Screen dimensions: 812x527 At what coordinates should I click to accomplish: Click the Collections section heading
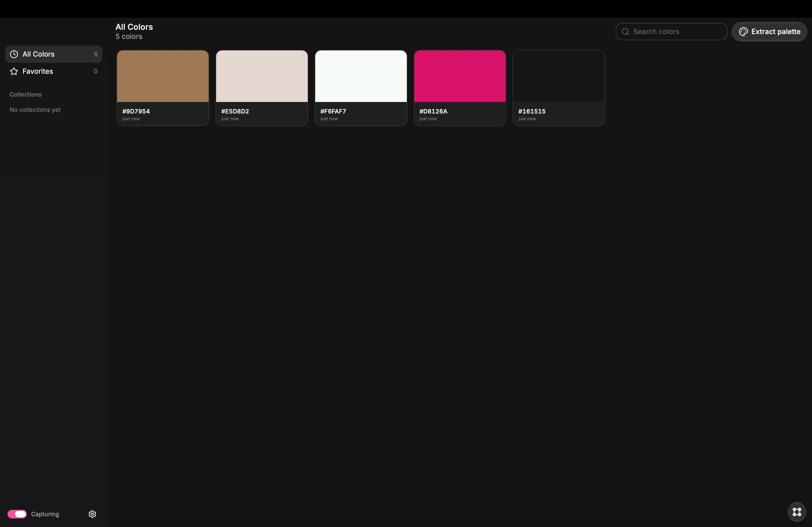(26, 94)
